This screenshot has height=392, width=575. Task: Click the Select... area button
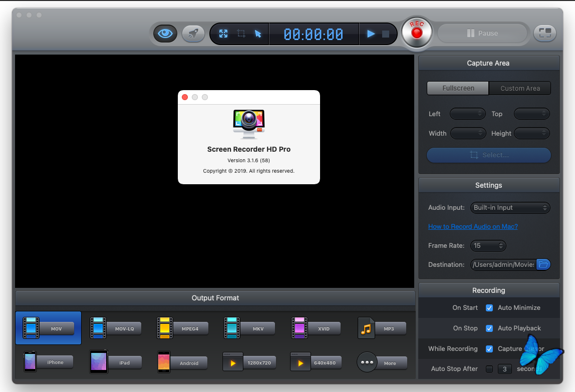click(x=489, y=155)
